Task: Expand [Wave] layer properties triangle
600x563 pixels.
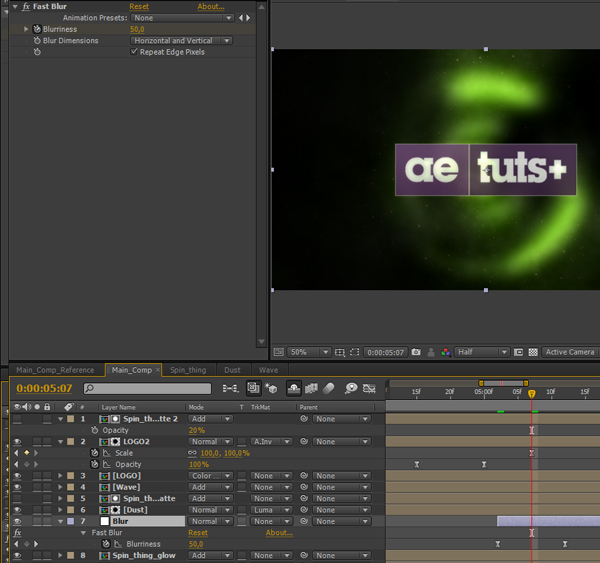Action: (60, 487)
